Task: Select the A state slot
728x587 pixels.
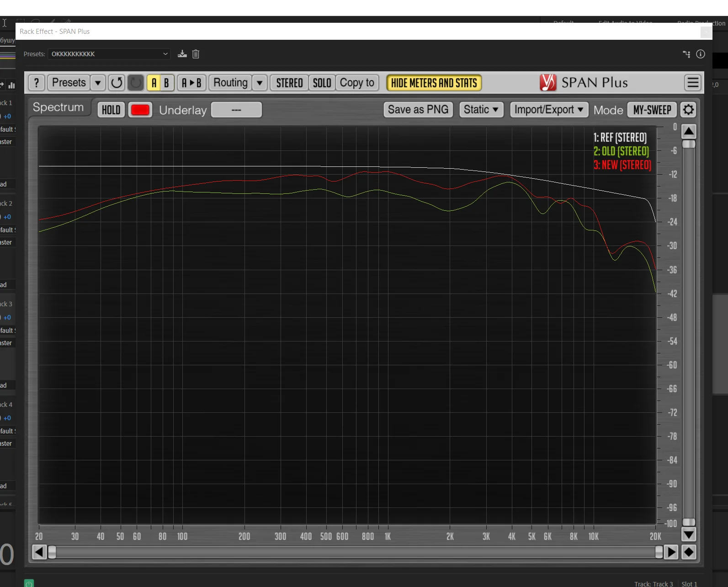Action: pos(154,83)
